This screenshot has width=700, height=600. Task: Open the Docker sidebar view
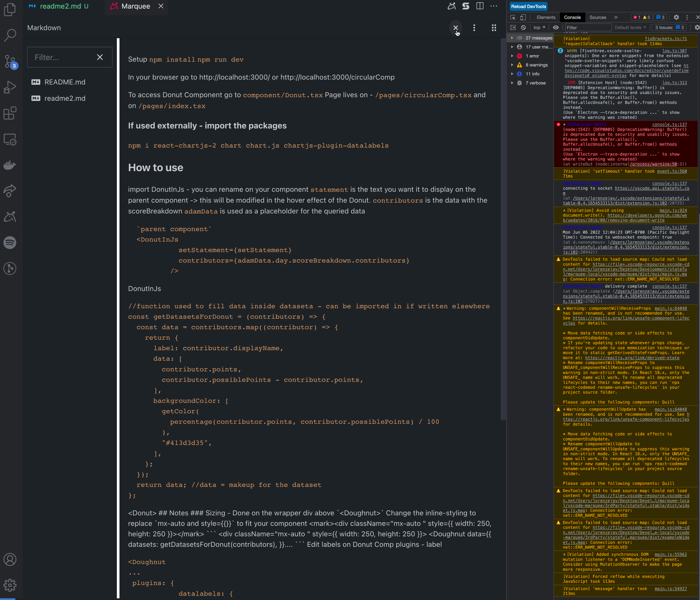tap(10, 165)
